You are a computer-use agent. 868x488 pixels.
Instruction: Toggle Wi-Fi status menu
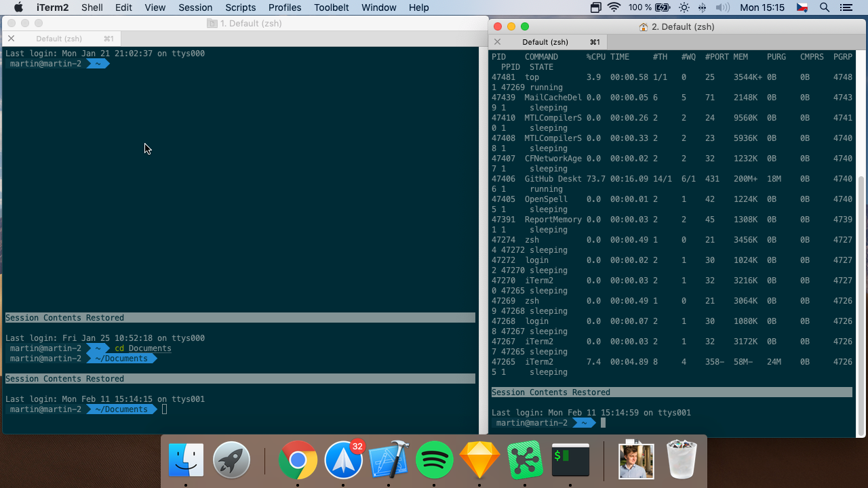614,7
